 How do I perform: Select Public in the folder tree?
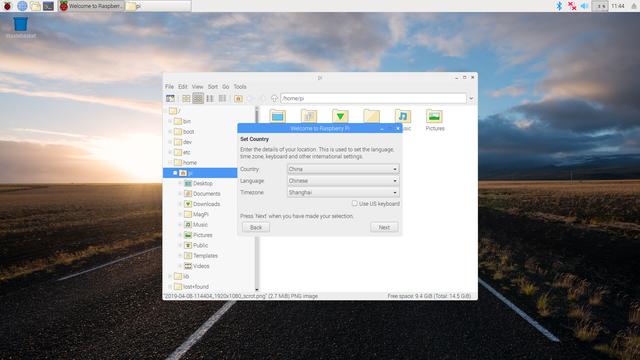(196, 245)
